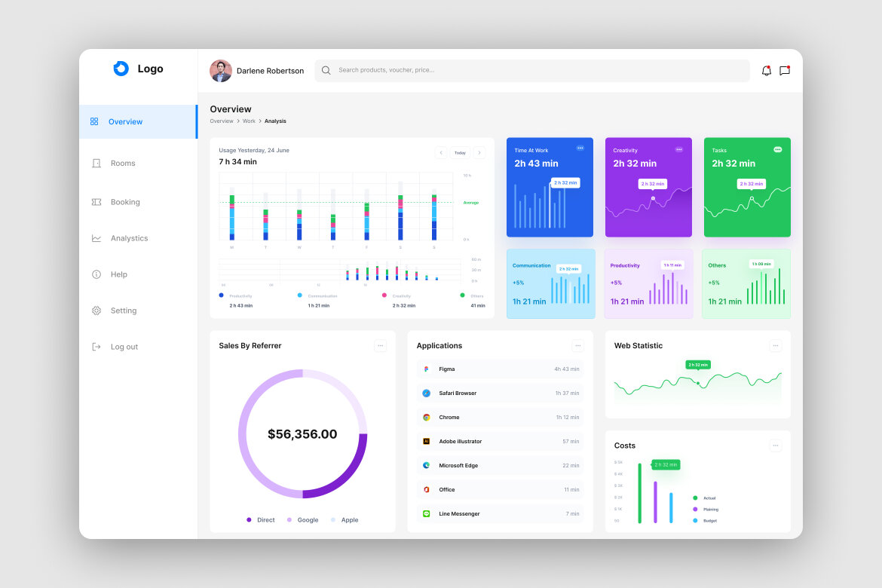Open the Others stats card
This screenshot has width=882, height=588.
pyautogui.click(x=746, y=284)
